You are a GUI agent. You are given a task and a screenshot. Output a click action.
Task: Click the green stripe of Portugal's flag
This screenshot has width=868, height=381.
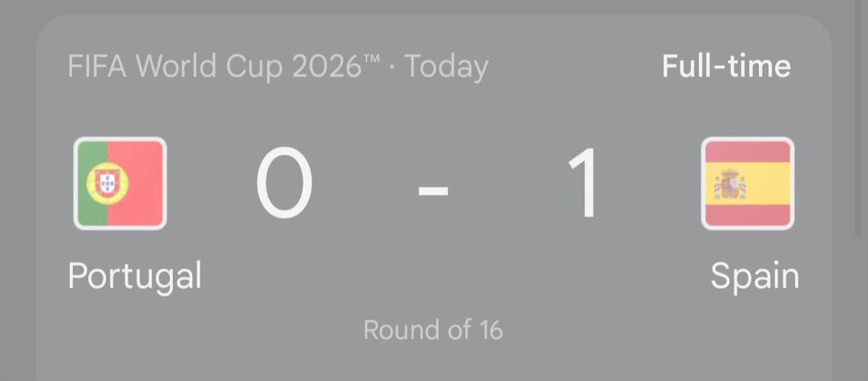pos(92,184)
